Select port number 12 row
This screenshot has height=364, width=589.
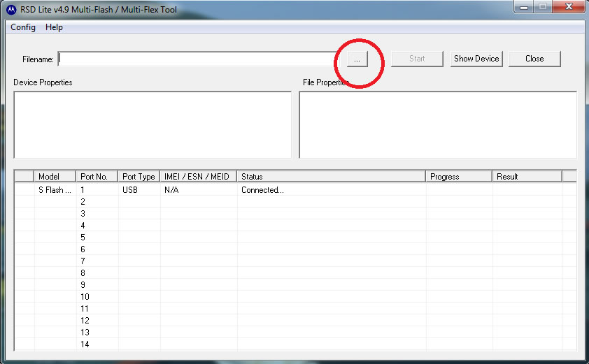(295, 321)
